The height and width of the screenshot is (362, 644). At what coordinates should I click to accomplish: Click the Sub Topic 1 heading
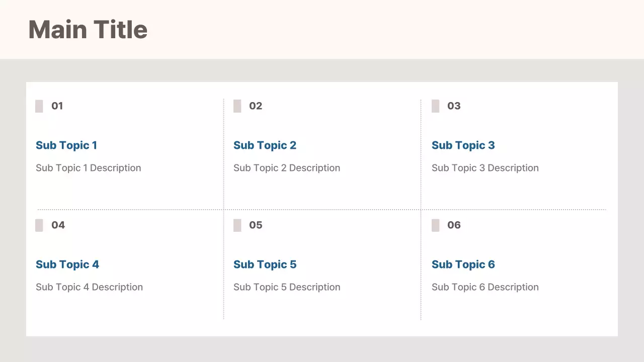tap(66, 145)
